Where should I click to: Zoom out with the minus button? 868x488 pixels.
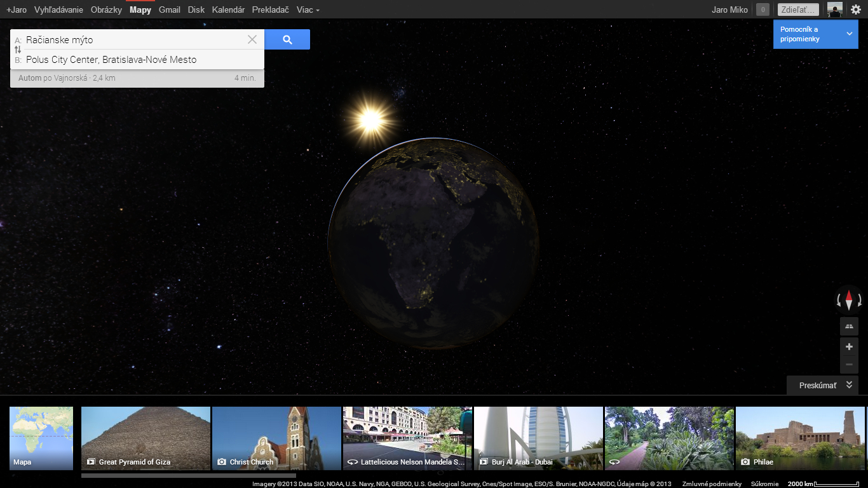click(849, 365)
